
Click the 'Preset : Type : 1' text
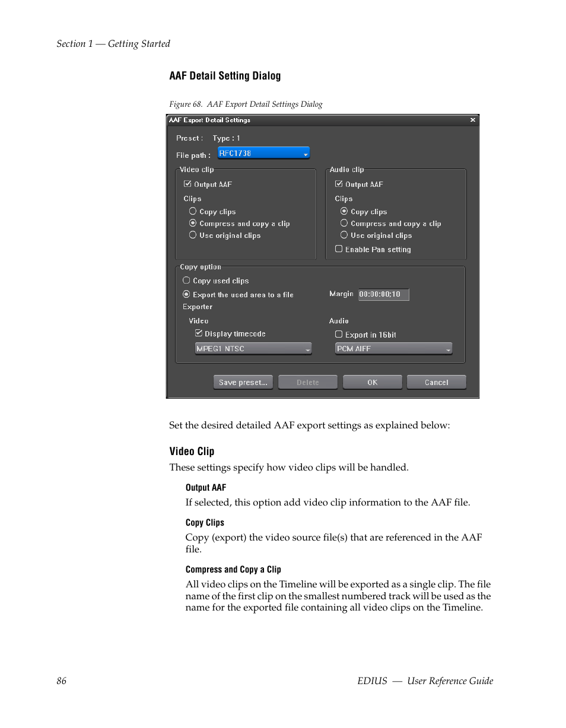[208, 138]
